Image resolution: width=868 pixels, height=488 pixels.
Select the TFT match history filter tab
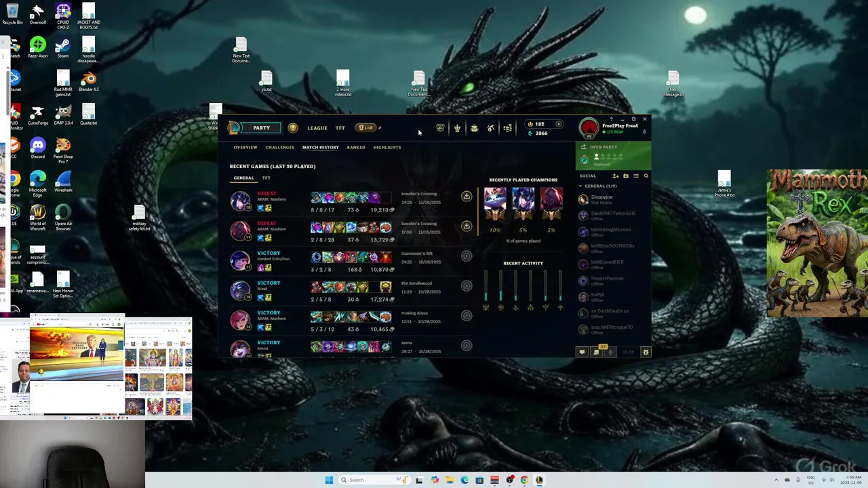tap(266, 178)
